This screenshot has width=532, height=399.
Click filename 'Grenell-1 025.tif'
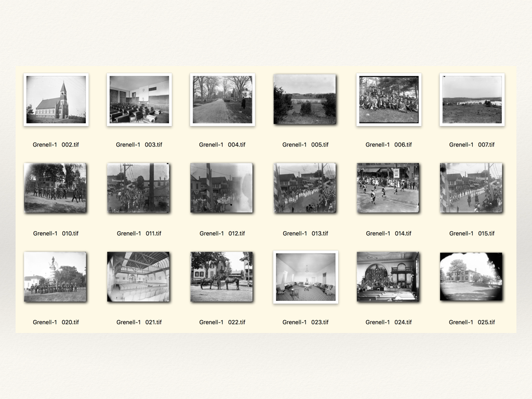click(x=472, y=322)
